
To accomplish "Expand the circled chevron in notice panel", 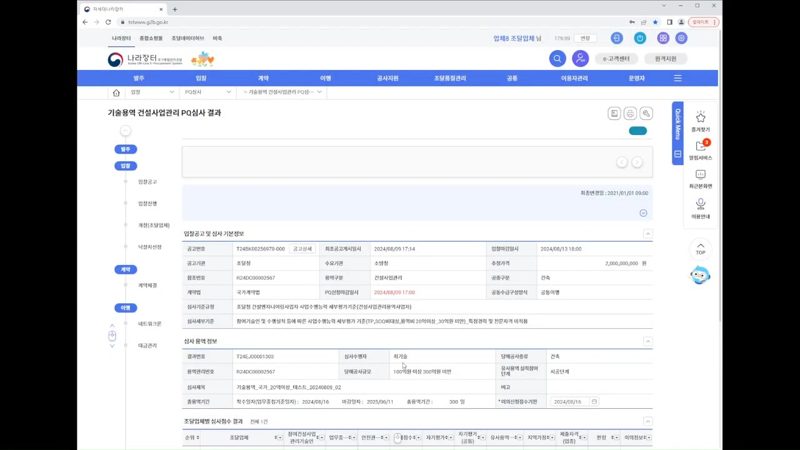I will coord(643,213).
